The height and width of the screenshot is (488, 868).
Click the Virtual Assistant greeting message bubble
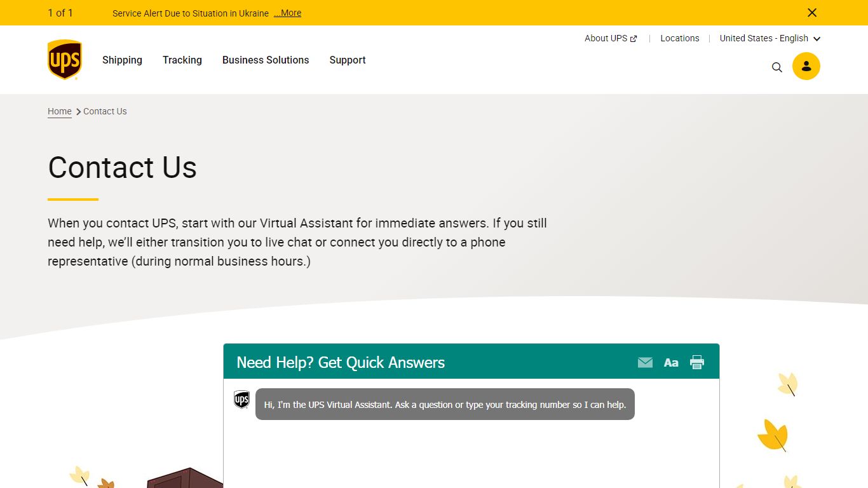point(445,404)
